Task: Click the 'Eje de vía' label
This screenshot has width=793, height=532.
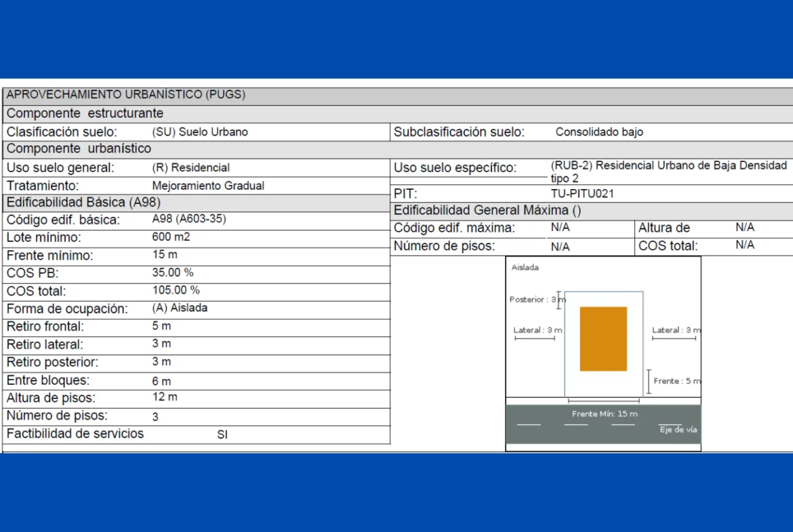Action: tap(678, 430)
